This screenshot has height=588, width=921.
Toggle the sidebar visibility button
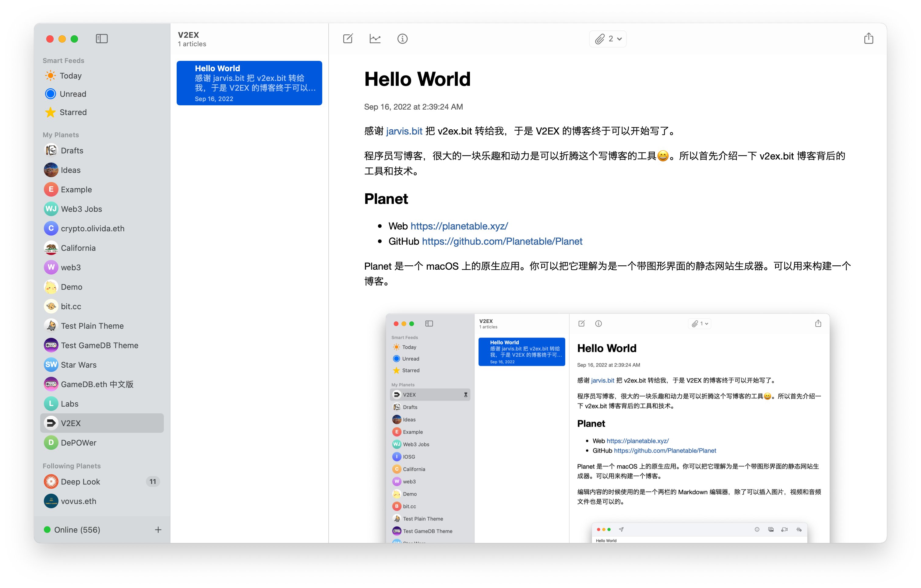pyautogui.click(x=101, y=39)
